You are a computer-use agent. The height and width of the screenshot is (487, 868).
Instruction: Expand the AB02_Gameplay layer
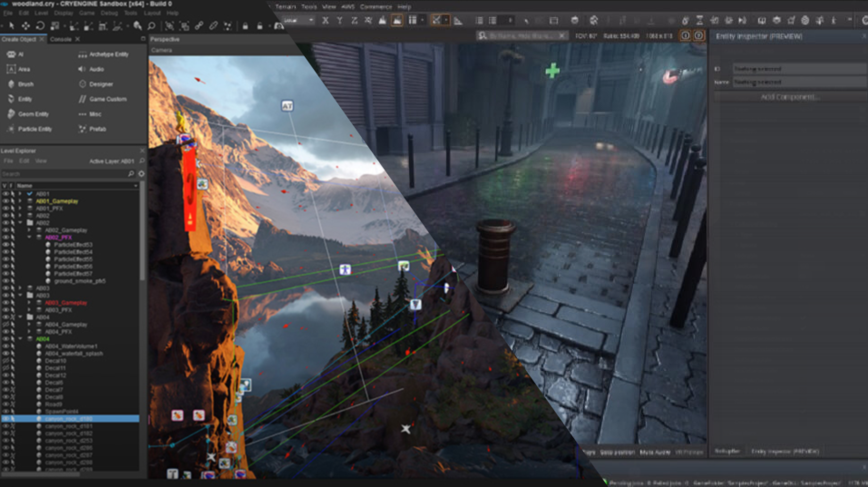point(29,230)
